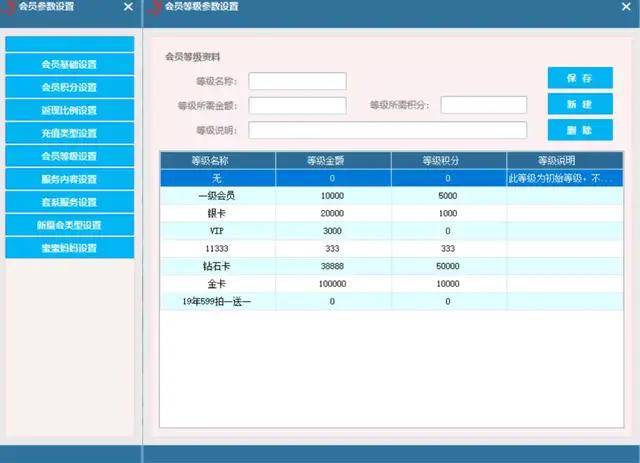Select 会员等级设置 in the sidebar

pyautogui.click(x=69, y=156)
